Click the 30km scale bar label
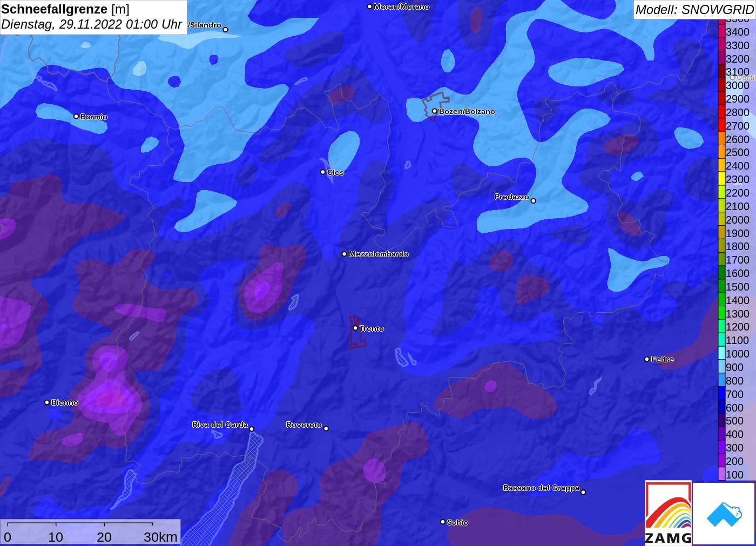The height and width of the screenshot is (546, 756). click(x=160, y=537)
